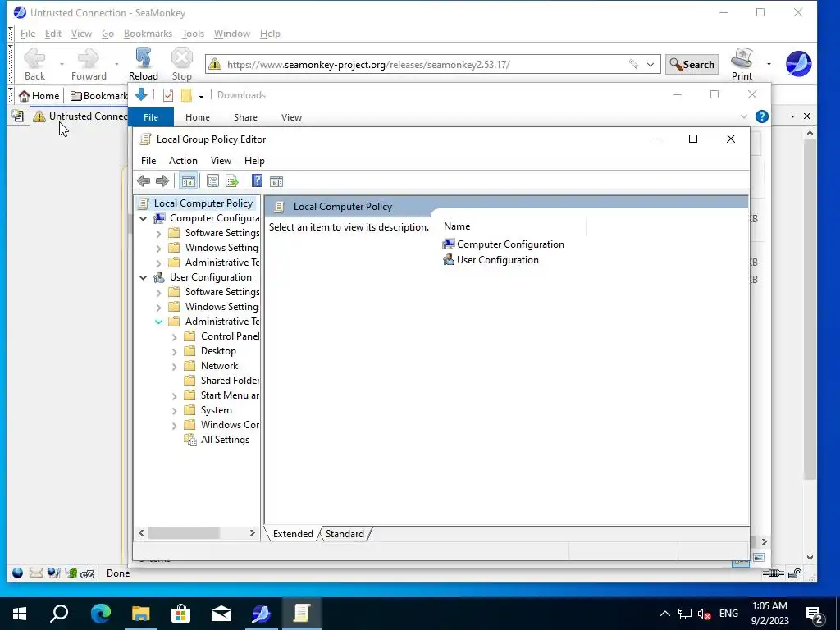Image resolution: width=840 pixels, height=630 pixels.
Task: Click the SeaMonkey throbber logo icon
Action: [x=798, y=64]
